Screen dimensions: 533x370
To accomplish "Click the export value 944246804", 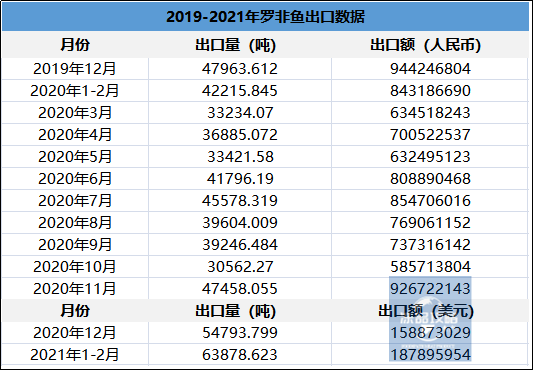I will click(x=430, y=69).
